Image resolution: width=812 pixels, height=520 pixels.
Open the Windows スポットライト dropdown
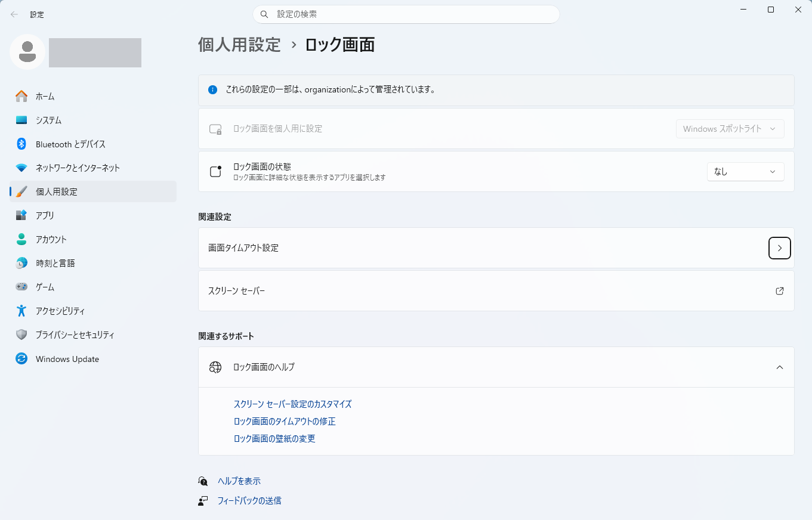point(730,129)
